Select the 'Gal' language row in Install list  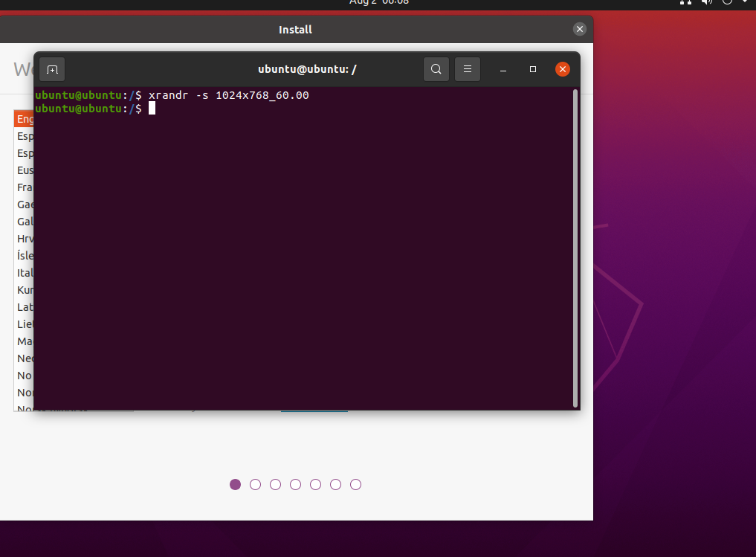point(24,222)
